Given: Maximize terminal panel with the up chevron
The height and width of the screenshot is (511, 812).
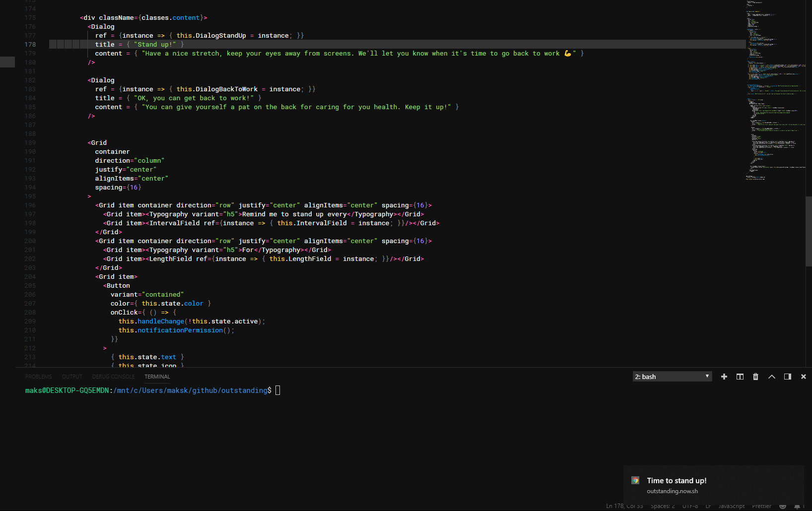Looking at the screenshot, I should click(x=772, y=377).
